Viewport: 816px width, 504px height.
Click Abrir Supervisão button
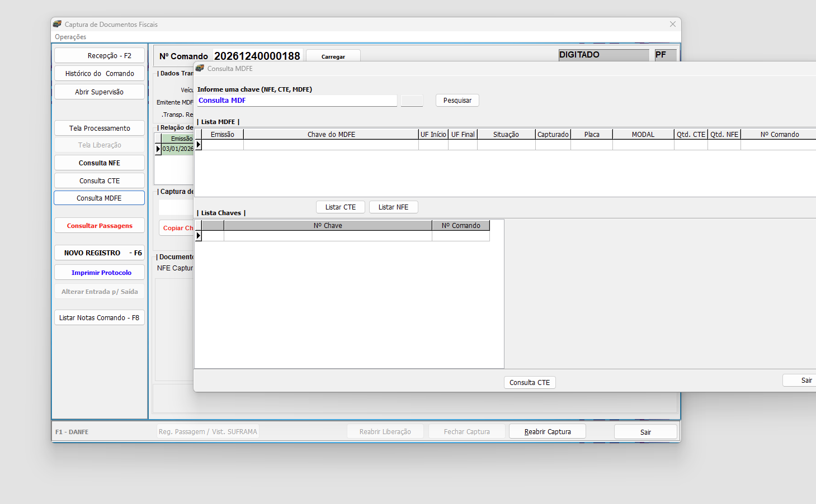tap(99, 92)
